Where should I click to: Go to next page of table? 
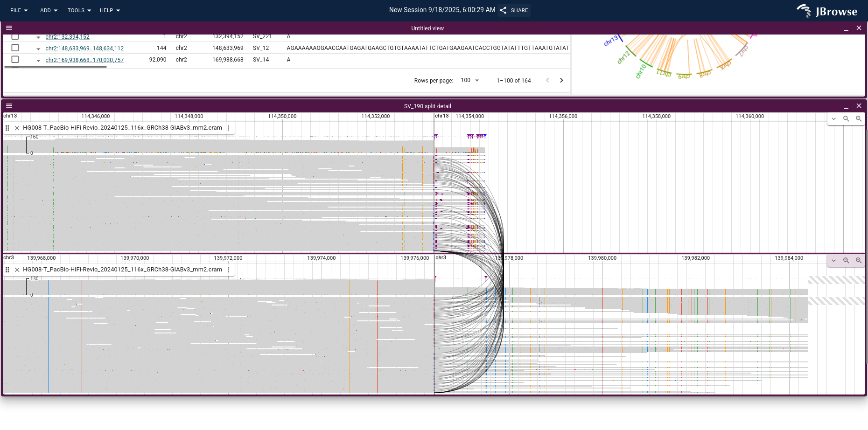[x=561, y=80]
